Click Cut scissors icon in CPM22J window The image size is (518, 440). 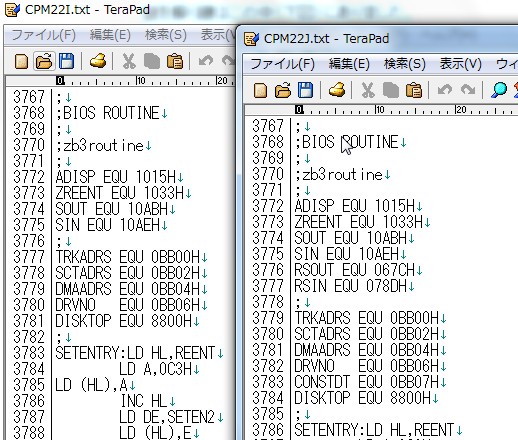(368, 90)
